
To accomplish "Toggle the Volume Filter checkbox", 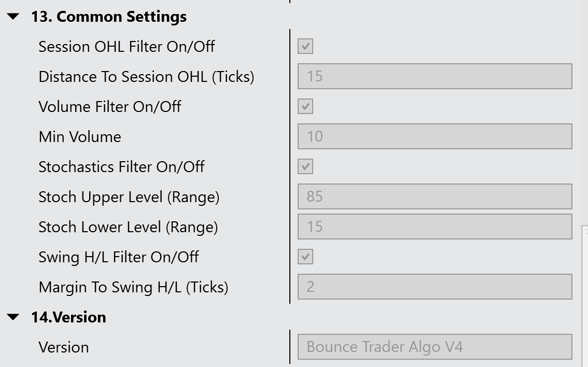I will [x=305, y=107].
